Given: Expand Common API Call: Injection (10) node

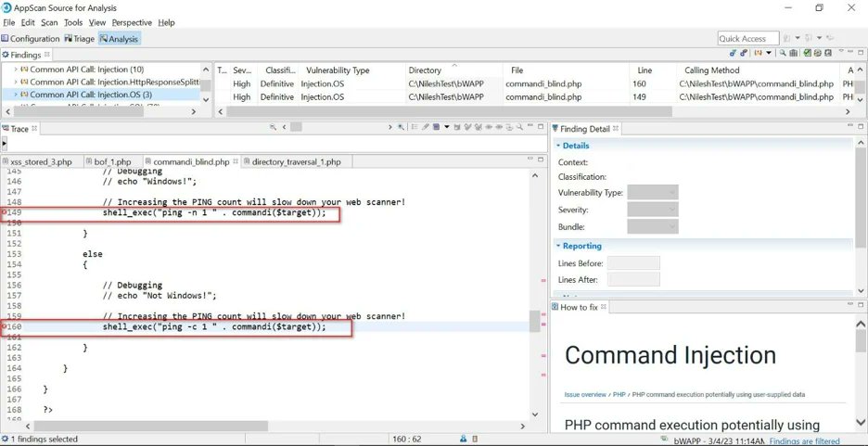Looking at the screenshot, I should 16,70.
